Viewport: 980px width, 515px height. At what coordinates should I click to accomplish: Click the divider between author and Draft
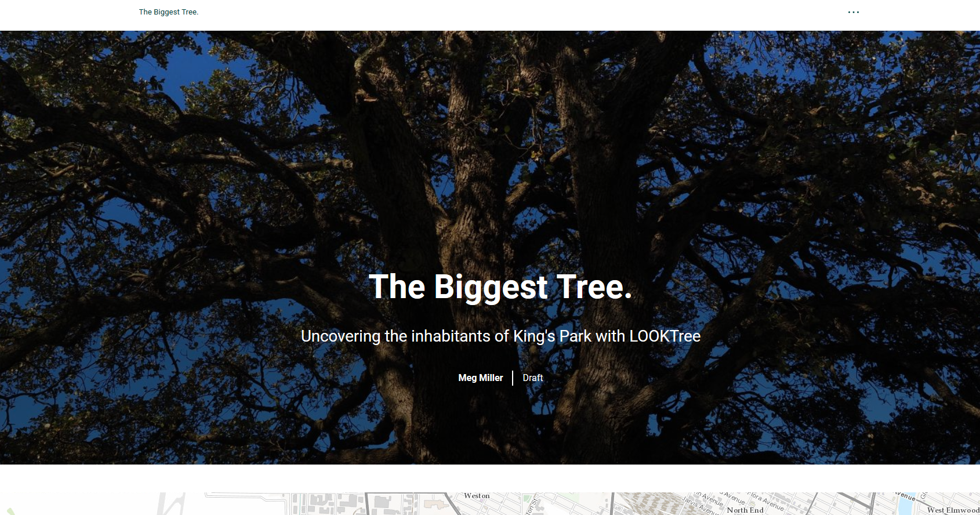coord(513,378)
